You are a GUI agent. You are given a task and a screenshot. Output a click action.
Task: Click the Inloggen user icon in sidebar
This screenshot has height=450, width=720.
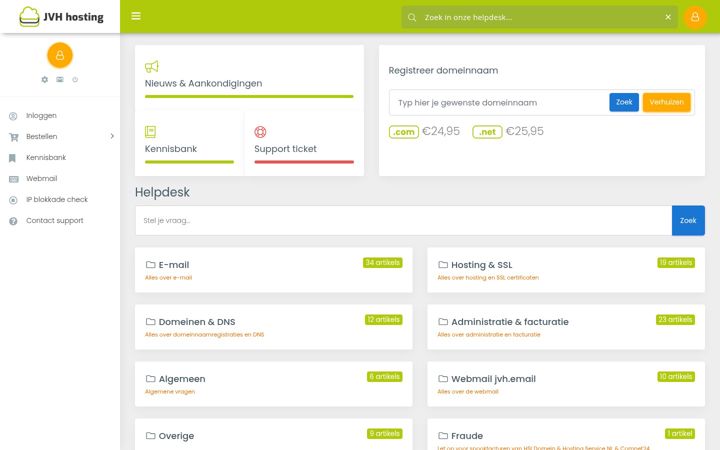point(13,116)
